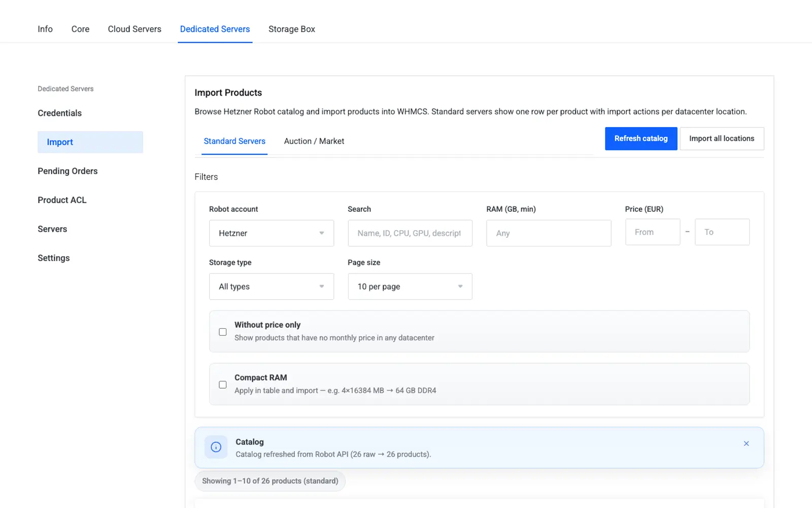This screenshot has height=508, width=812.
Task: Select Import in the sidebar
Action: click(90, 142)
